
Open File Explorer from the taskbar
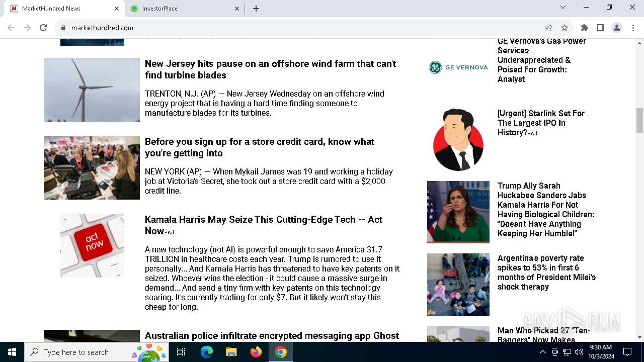231,352
